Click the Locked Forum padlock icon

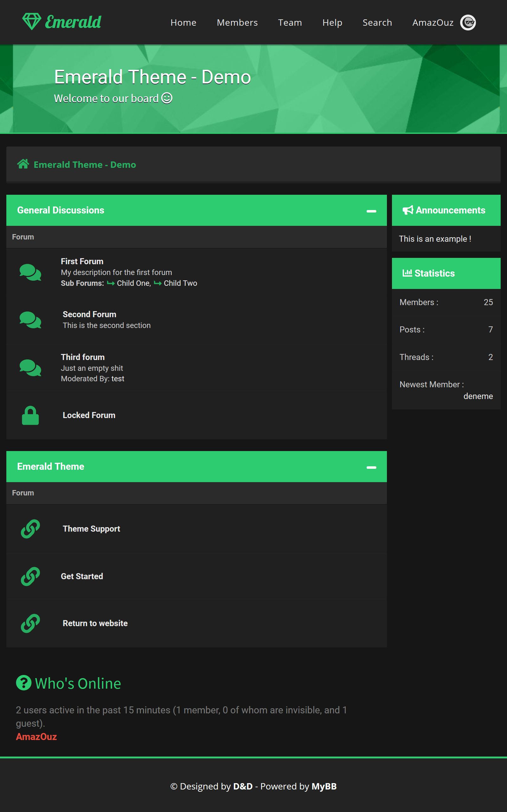(30, 416)
